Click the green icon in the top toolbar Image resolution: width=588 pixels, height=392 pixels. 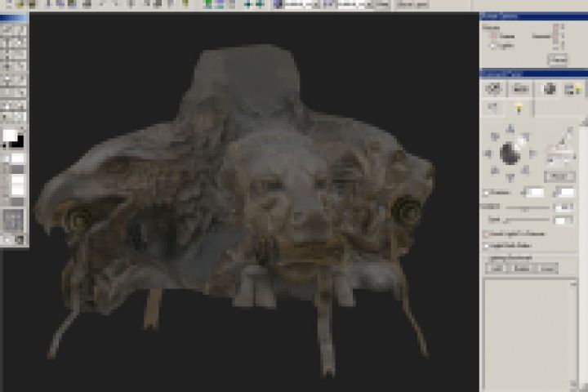[x=207, y=4]
